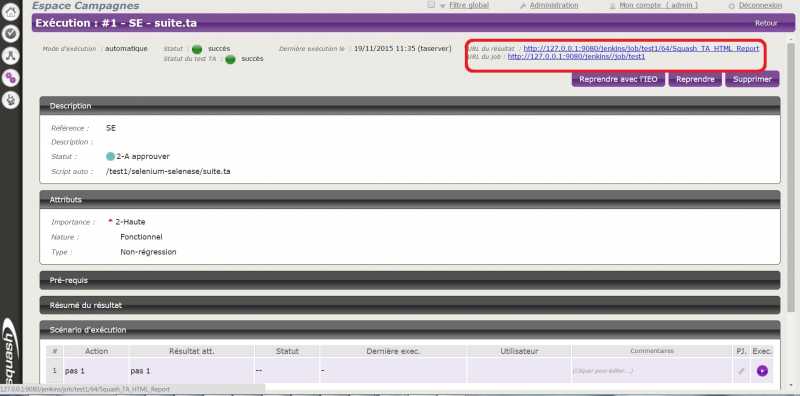Click the Exécution : #1 - SE - suite.ta title
Viewport: 800px width, 396px height.
[116, 23]
